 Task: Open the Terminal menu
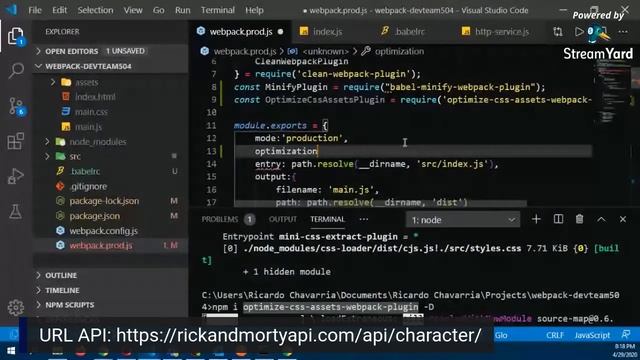point(218,10)
